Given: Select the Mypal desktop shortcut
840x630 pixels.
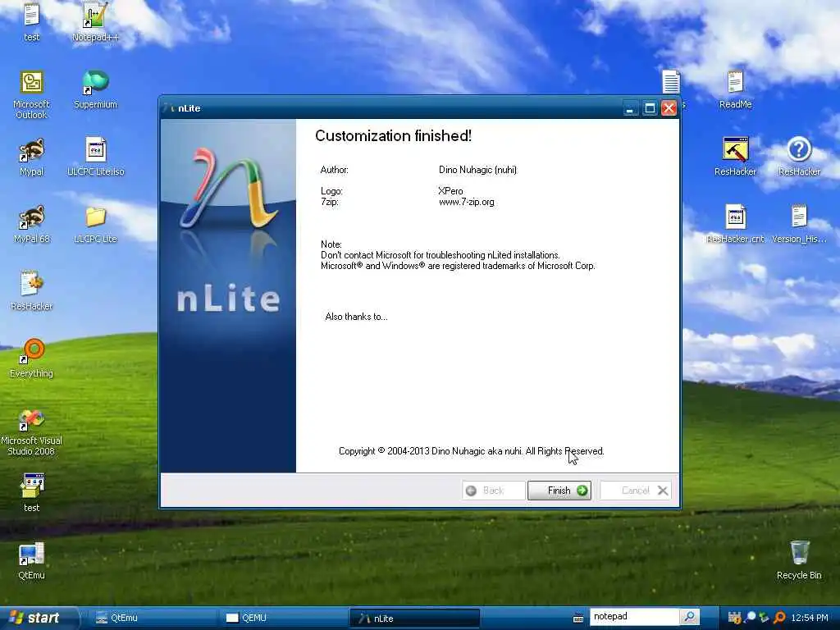Looking at the screenshot, I should 32,157.
